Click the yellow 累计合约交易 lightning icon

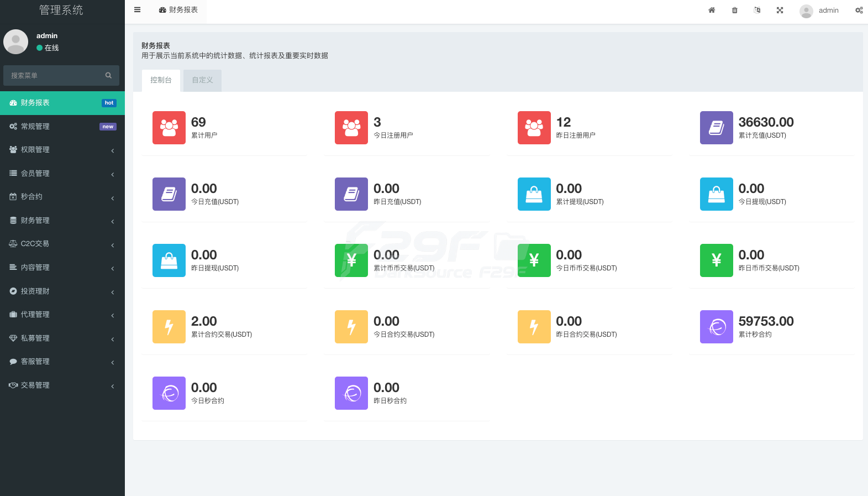[x=169, y=327]
